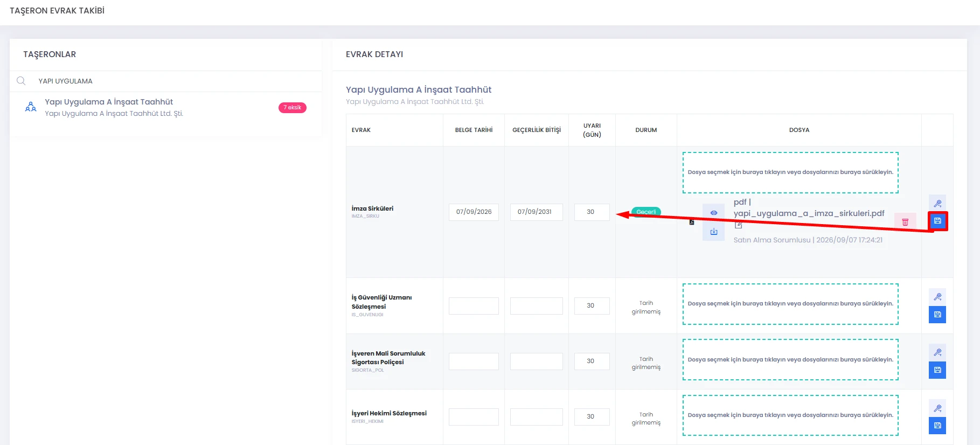Click the İş Güvenliği Uzmanı geçerlilik bitişi field
980x445 pixels.
coord(536,305)
